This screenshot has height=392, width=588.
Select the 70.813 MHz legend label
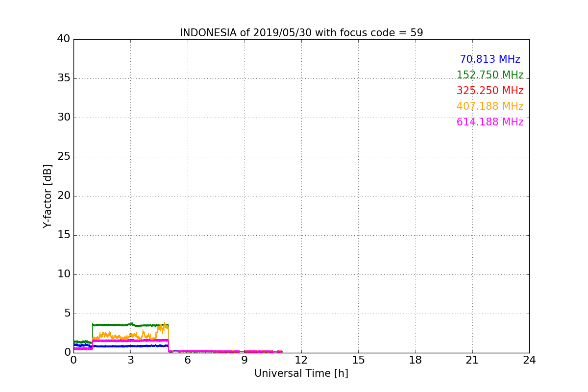pyautogui.click(x=490, y=59)
